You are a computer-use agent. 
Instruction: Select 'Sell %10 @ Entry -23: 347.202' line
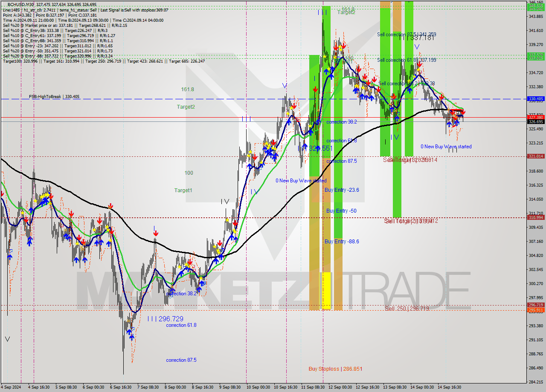click(x=58, y=46)
